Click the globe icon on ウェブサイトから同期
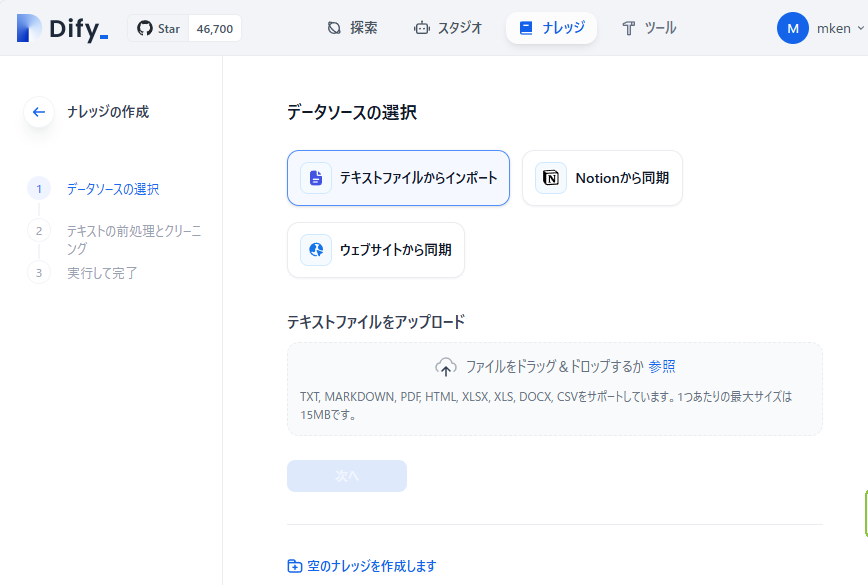 [315, 250]
